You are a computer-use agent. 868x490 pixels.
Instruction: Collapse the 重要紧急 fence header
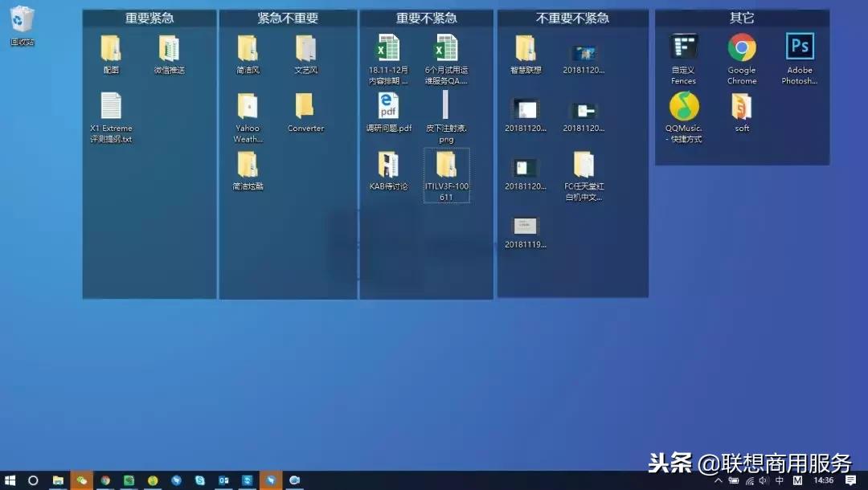click(x=149, y=17)
